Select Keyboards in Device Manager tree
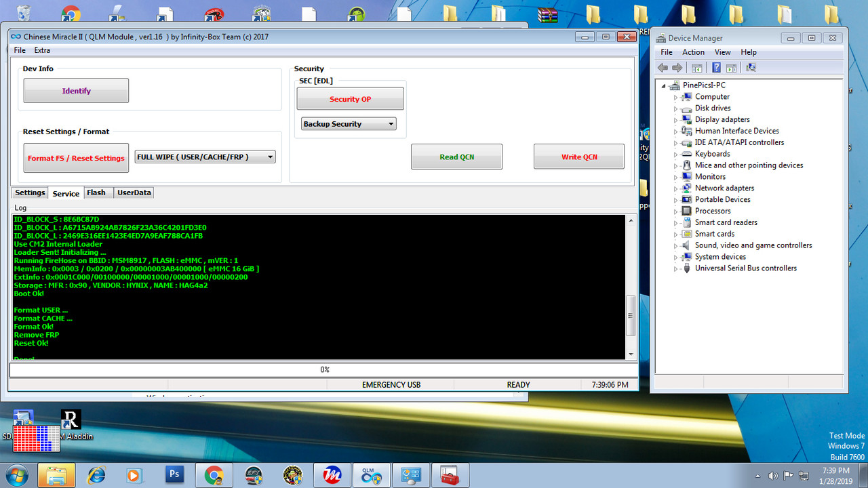The image size is (868, 488). [x=712, y=154]
